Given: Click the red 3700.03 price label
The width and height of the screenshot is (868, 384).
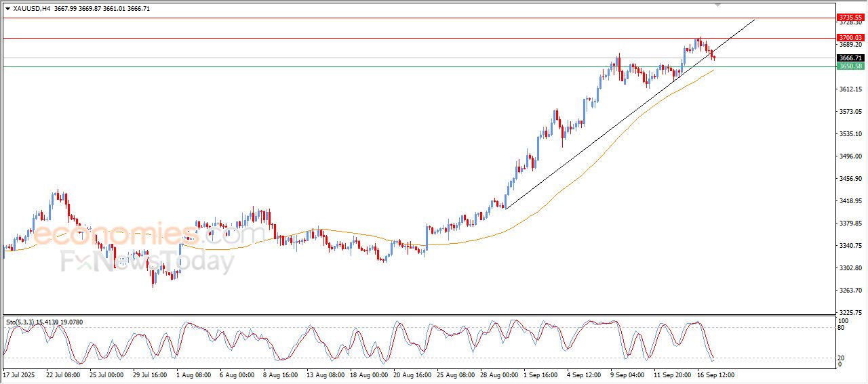Looking at the screenshot, I should pos(850,38).
